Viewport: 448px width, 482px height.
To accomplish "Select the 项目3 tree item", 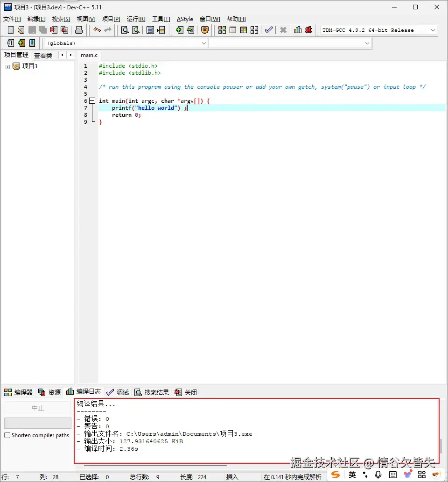I will click(x=30, y=66).
